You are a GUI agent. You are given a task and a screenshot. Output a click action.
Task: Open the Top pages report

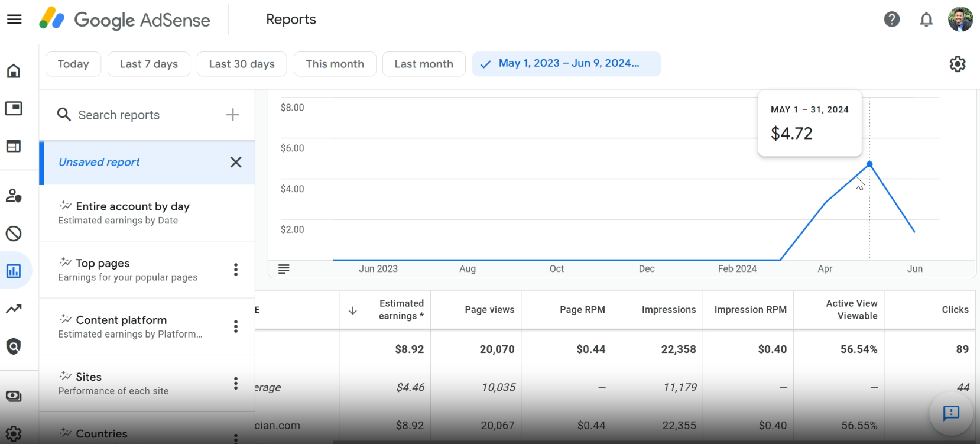147,270
